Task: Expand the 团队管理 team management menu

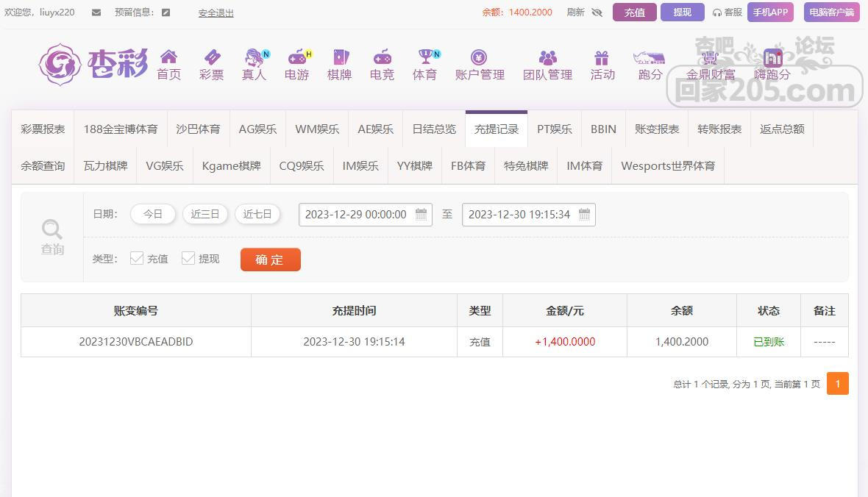Action: 547,65
